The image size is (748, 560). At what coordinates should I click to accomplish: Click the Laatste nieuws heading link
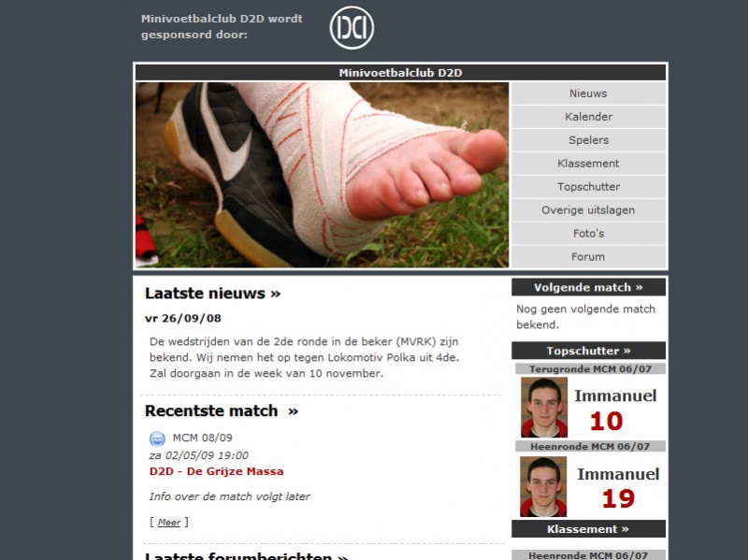tap(212, 294)
